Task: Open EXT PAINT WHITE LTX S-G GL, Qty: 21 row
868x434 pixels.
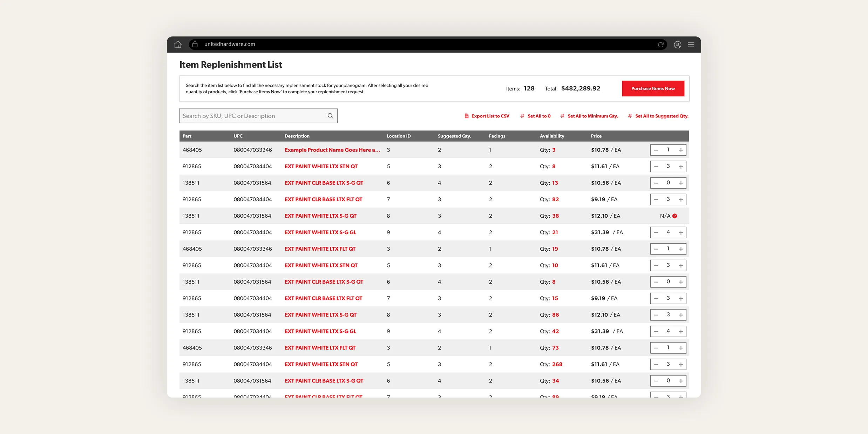Action: point(320,232)
